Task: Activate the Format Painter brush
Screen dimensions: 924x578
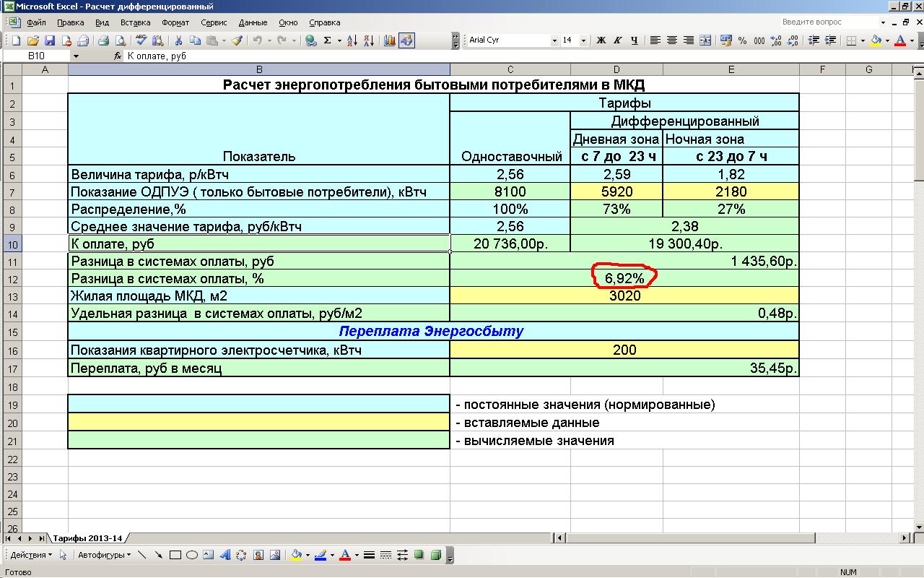Action: [x=237, y=40]
